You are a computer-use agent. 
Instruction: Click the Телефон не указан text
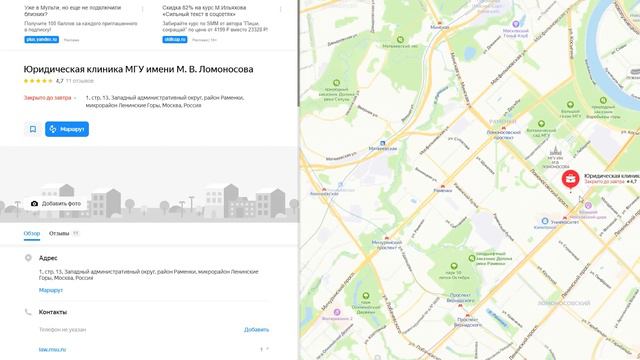click(62, 329)
